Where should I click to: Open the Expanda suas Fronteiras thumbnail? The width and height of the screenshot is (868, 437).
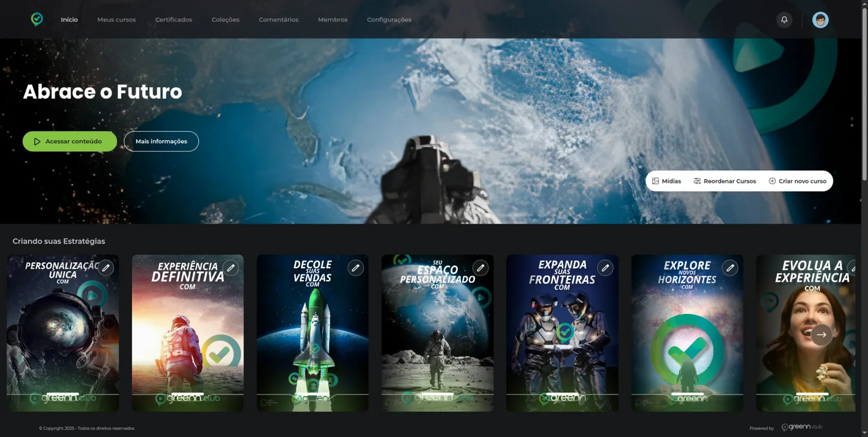pyautogui.click(x=562, y=333)
